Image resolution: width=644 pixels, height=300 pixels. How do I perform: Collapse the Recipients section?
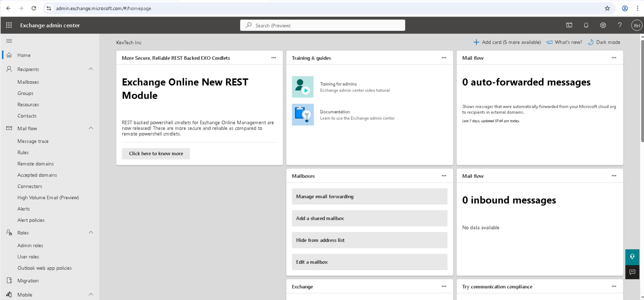pyautogui.click(x=91, y=69)
